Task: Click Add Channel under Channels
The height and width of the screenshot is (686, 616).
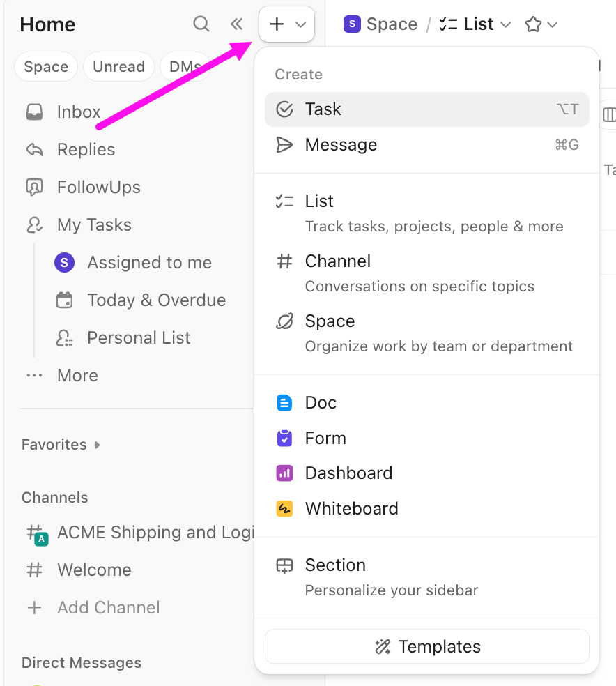Action: click(108, 607)
